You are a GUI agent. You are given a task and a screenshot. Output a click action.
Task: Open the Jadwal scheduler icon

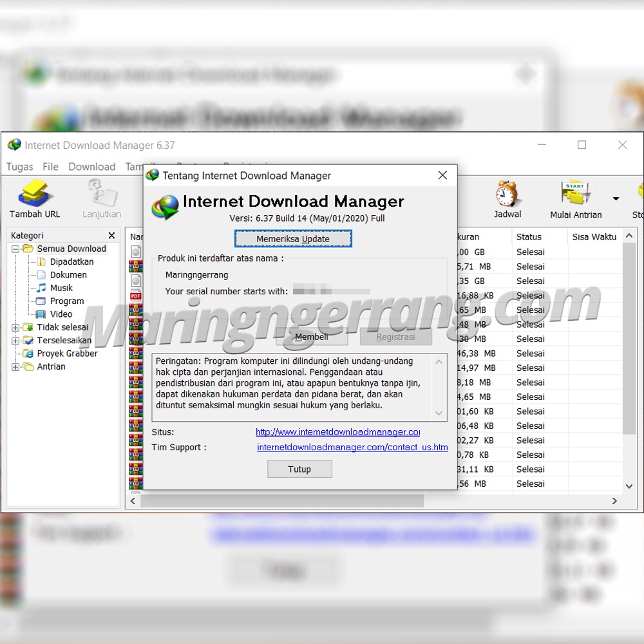pyautogui.click(x=507, y=193)
